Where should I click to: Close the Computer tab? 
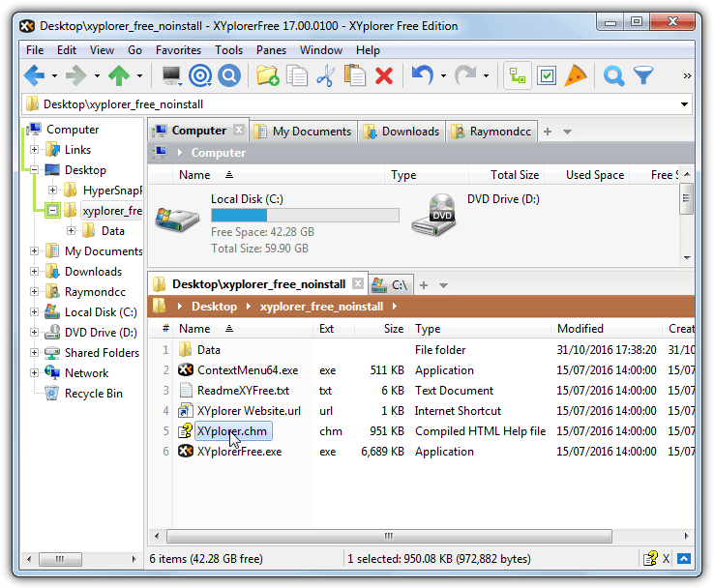(239, 131)
